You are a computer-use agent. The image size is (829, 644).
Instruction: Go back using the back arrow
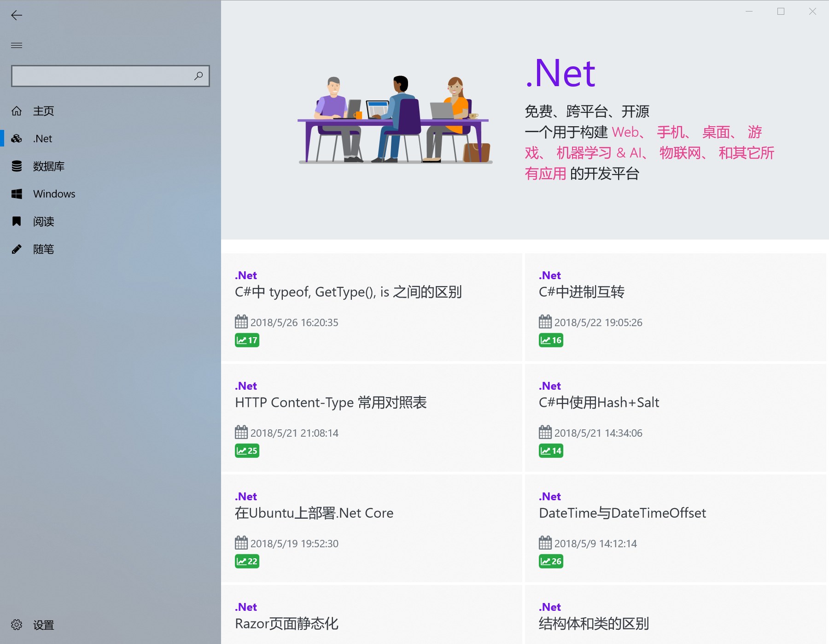pos(17,15)
